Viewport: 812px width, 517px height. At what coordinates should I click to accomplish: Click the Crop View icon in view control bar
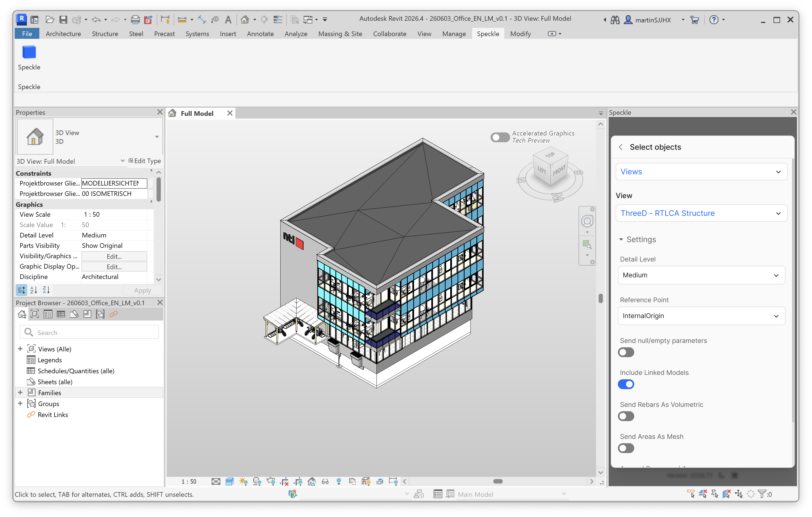(284, 481)
